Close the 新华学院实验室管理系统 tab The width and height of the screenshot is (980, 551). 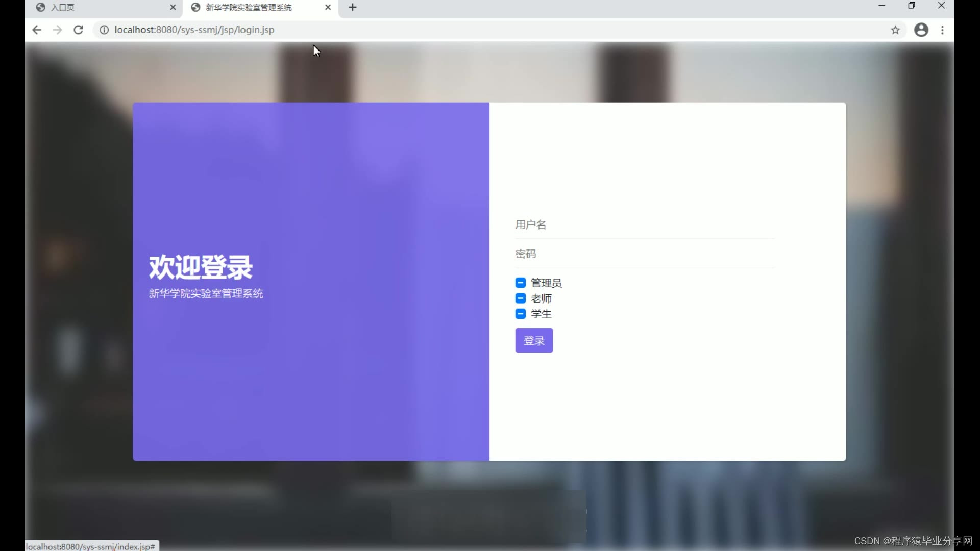(x=328, y=8)
